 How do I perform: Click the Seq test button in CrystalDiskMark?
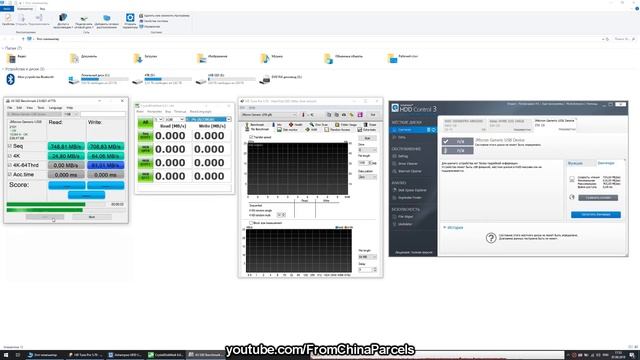coord(145,136)
